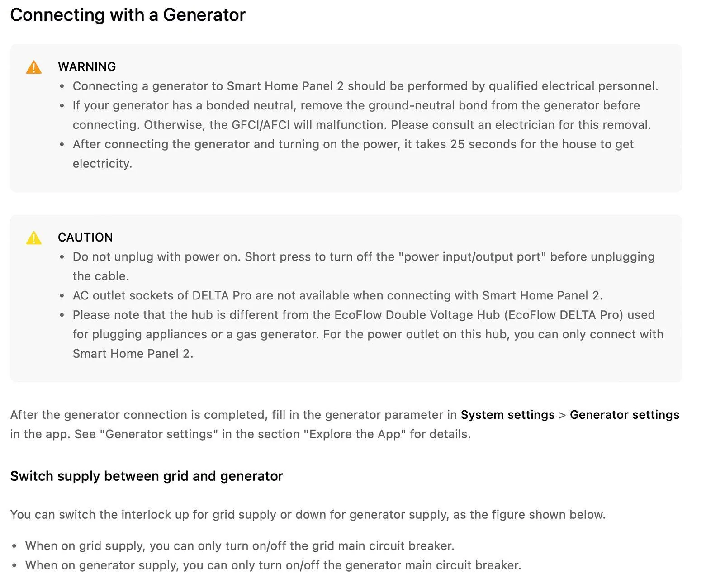Click the interlock up or down sentence
Image resolution: width=725 pixels, height=588 pixels.
point(308,515)
